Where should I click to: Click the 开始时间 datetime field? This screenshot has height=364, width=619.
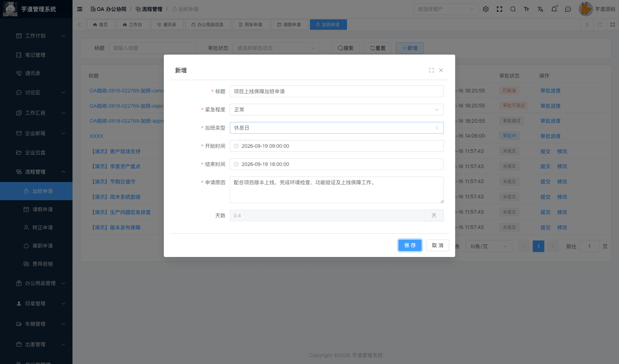337,146
